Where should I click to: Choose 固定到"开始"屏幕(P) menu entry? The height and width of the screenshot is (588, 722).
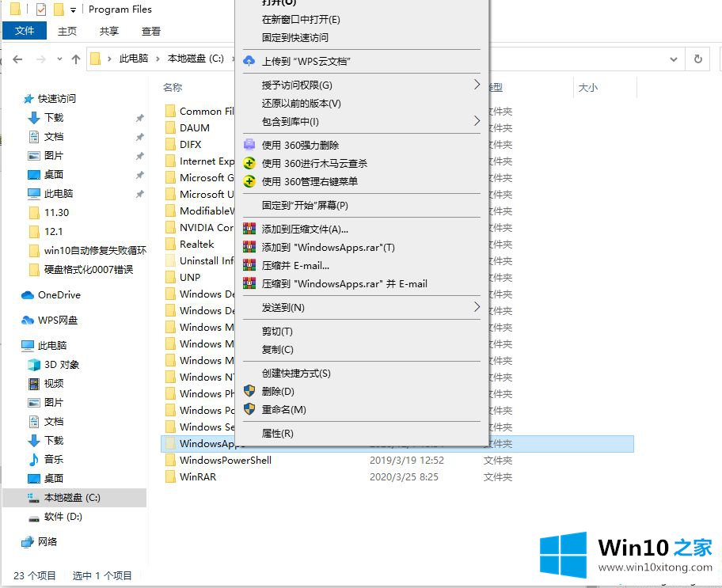[x=305, y=205]
